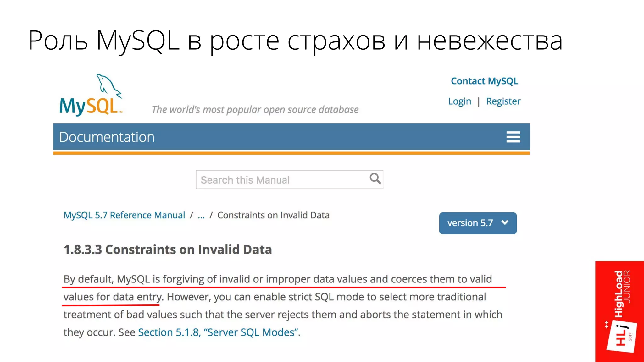This screenshot has width=644, height=362.
Task: Click the Register link
Action: [503, 101]
